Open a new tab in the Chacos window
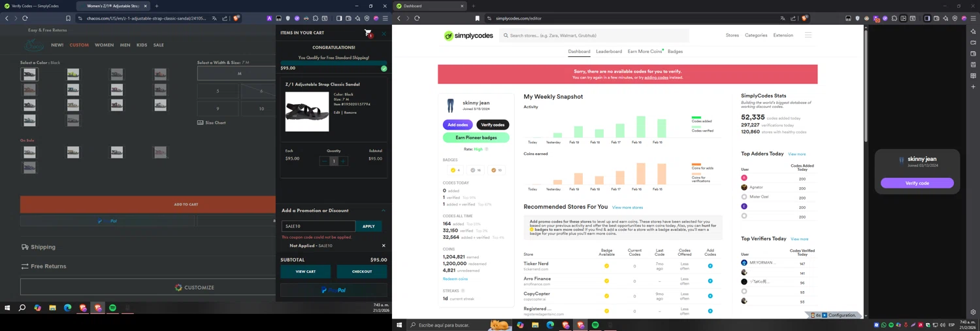Image resolution: width=980 pixels, height=331 pixels. pyautogui.click(x=157, y=6)
